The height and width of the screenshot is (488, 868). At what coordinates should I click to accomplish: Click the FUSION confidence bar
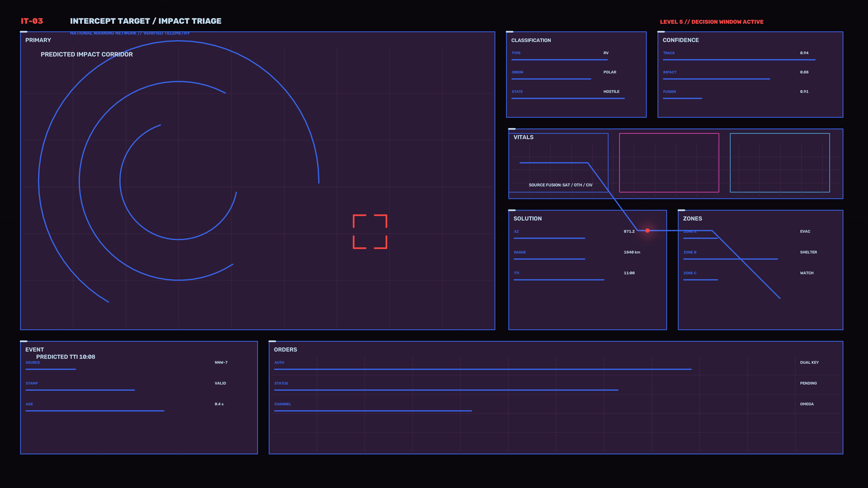click(x=682, y=98)
